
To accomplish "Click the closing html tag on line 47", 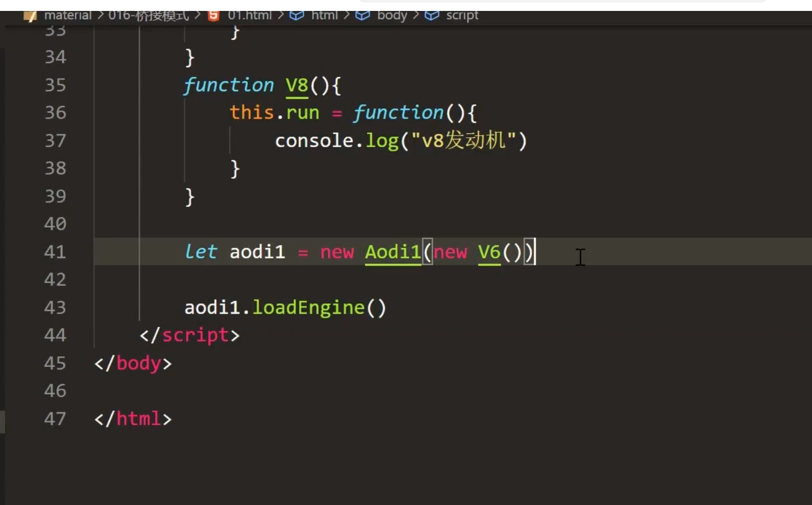I will pyautogui.click(x=133, y=419).
